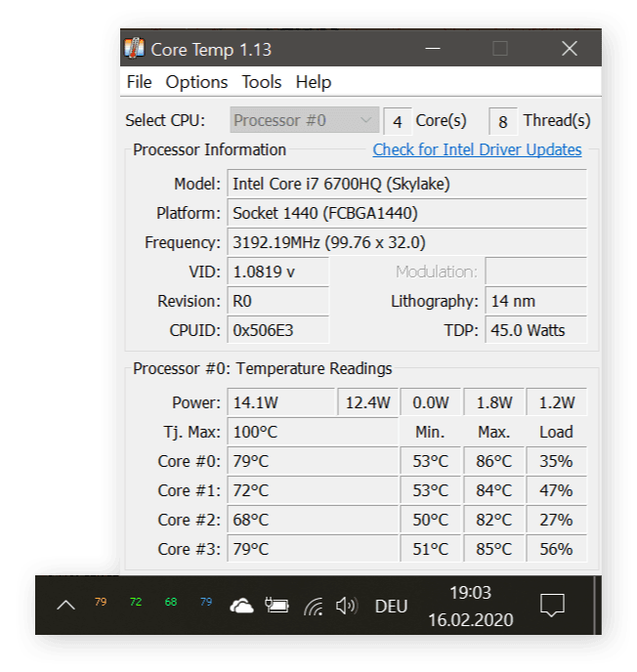637x672 pixels.
Task: Click the Frequency value 3192.19MHz
Action: click(406, 242)
